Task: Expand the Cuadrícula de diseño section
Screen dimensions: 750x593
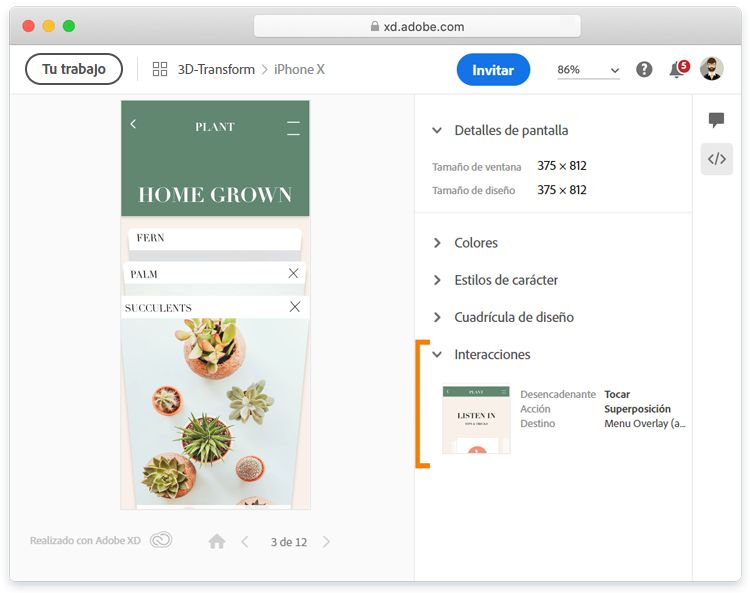Action: pos(437,317)
